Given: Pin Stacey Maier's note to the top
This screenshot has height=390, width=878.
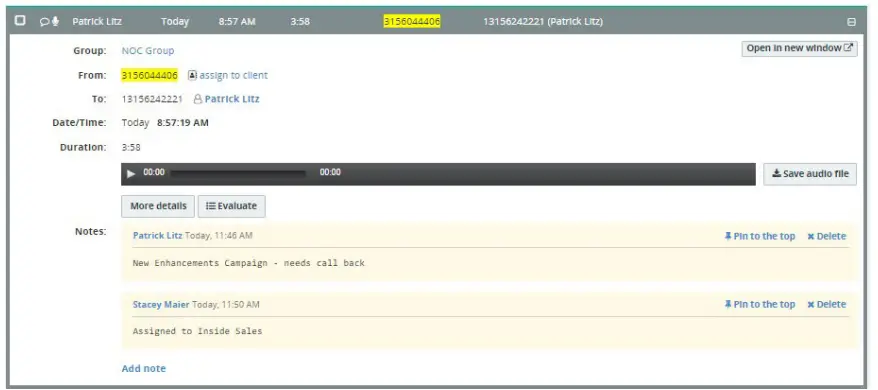Looking at the screenshot, I should pos(759,304).
